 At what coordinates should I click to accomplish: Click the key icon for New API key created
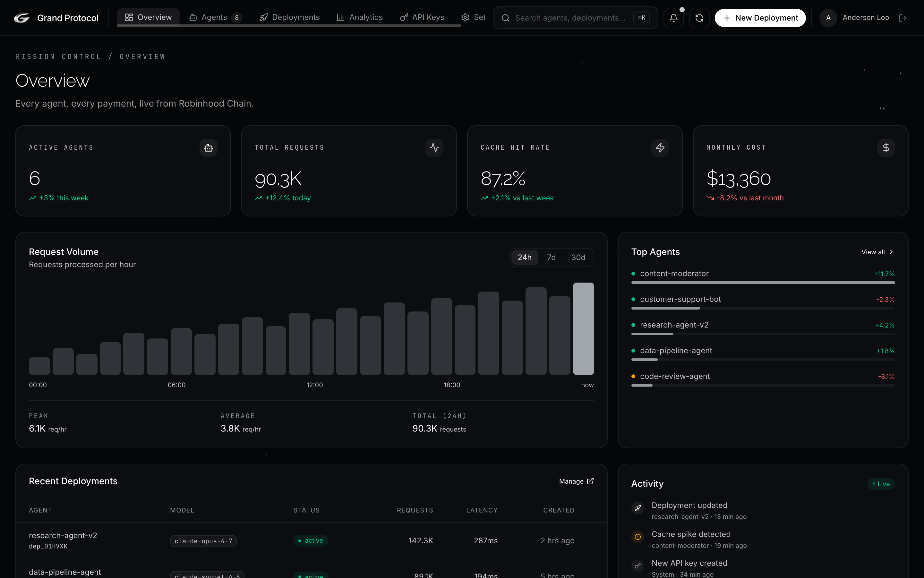pos(637,566)
